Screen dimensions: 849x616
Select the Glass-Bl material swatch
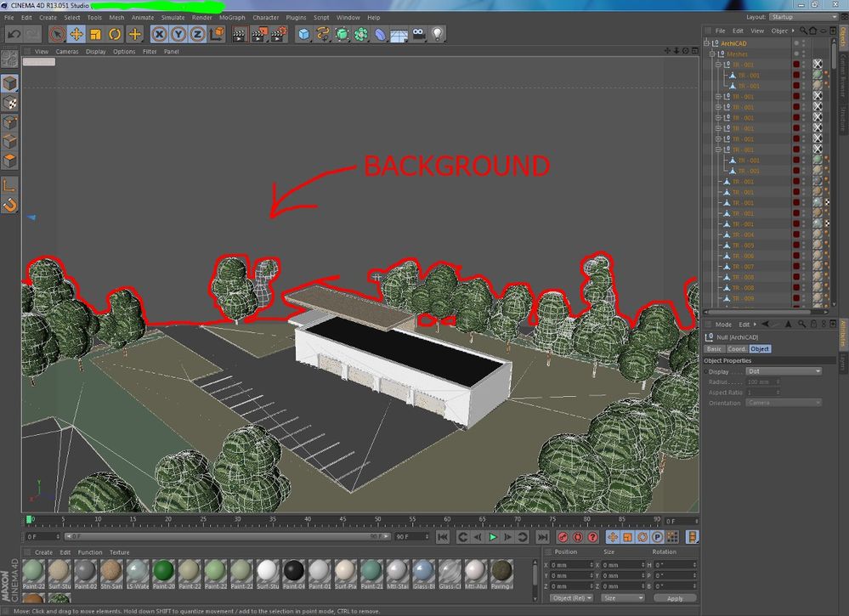pos(423,574)
